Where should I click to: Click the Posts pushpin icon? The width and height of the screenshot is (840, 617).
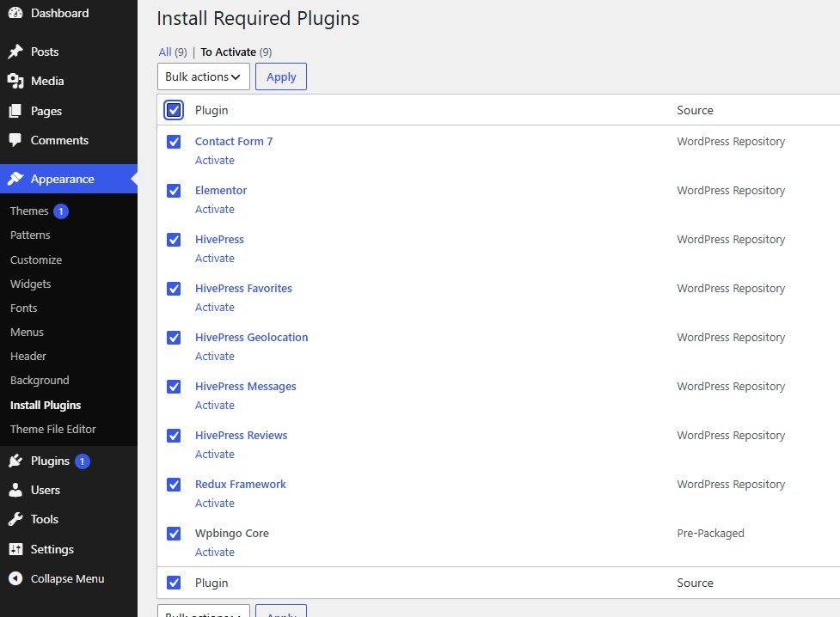click(15, 52)
